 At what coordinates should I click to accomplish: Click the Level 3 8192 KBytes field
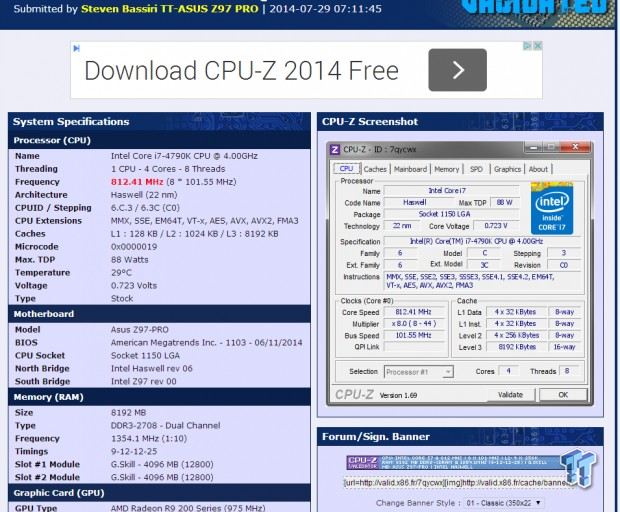coord(516,347)
